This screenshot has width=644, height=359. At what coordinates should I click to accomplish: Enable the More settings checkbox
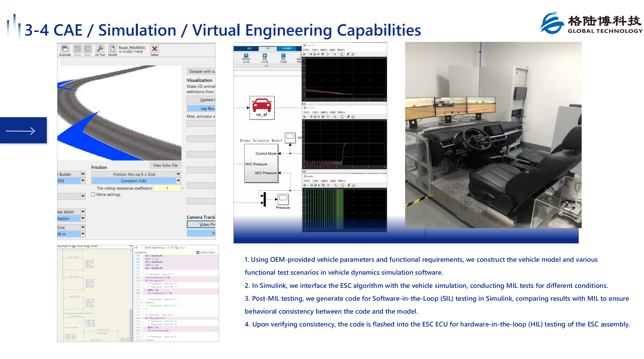pyautogui.click(x=93, y=194)
